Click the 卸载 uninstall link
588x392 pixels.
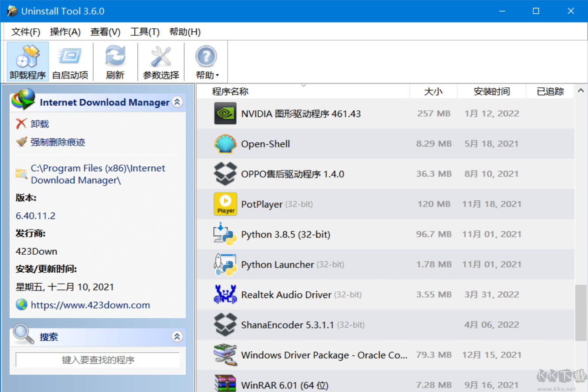tap(39, 124)
